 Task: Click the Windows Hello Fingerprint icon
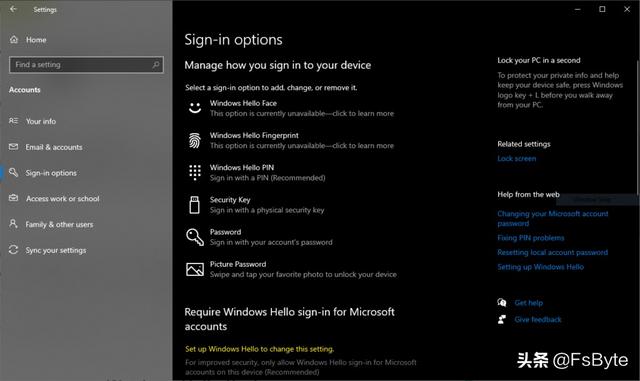(195, 140)
